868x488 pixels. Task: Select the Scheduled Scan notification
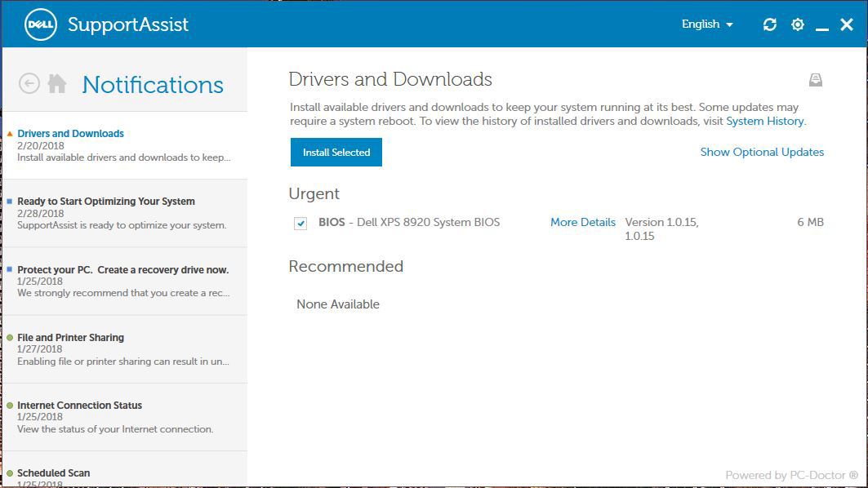tap(125, 470)
